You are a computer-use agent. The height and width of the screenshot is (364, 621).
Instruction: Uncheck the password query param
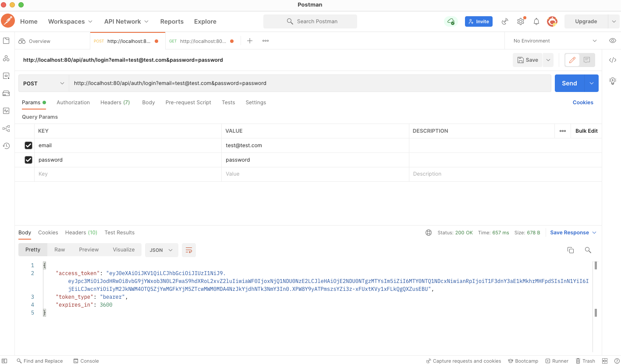[x=28, y=160]
